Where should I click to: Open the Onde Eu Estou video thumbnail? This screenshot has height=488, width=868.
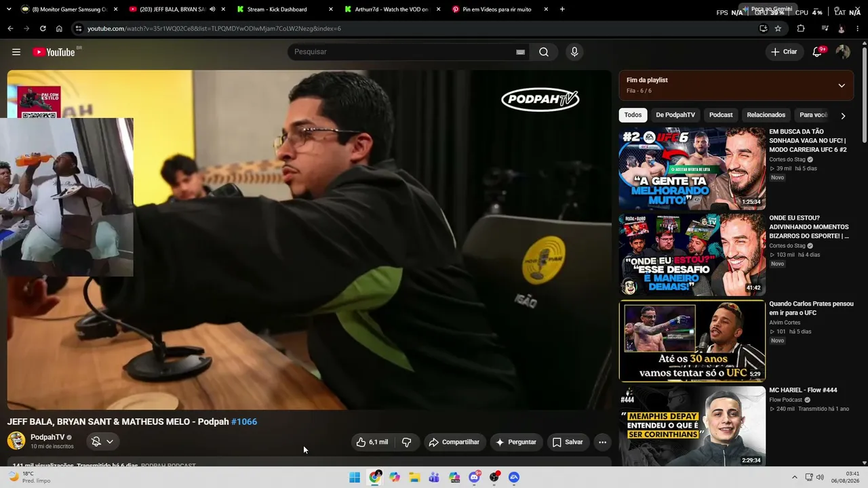tap(692, 255)
